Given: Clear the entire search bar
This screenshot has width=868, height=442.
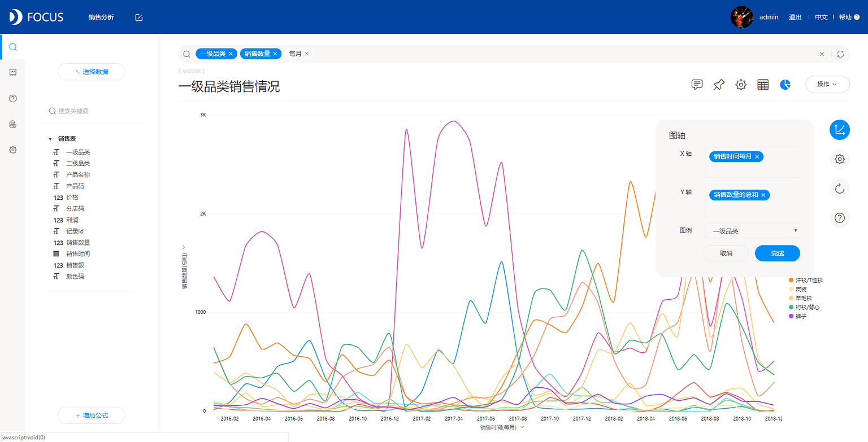Looking at the screenshot, I should click(822, 54).
